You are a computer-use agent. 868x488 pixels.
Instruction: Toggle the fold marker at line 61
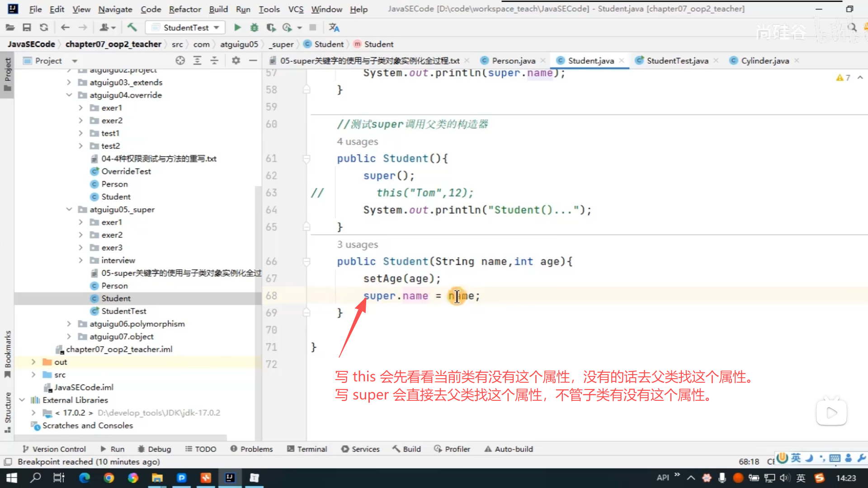pyautogui.click(x=307, y=159)
